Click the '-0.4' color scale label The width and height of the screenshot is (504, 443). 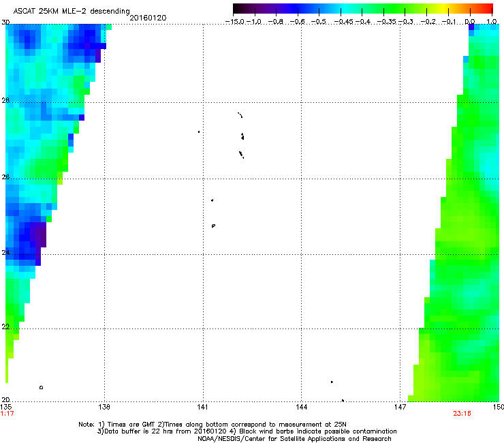click(x=363, y=22)
